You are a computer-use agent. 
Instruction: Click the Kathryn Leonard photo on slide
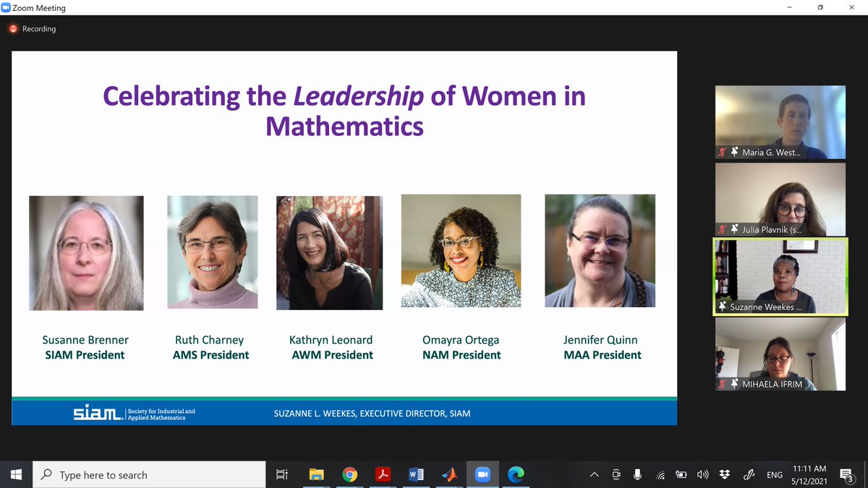[x=329, y=253]
